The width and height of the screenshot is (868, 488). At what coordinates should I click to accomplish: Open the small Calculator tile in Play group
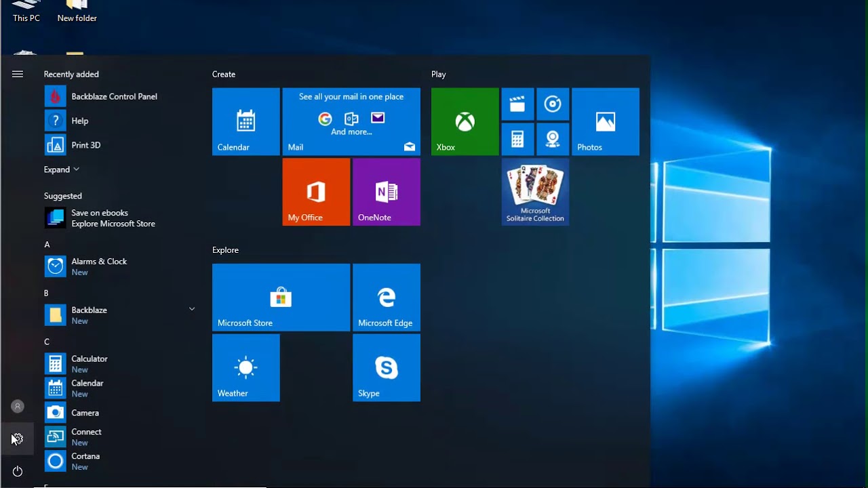pyautogui.click(x=517, y=140)
